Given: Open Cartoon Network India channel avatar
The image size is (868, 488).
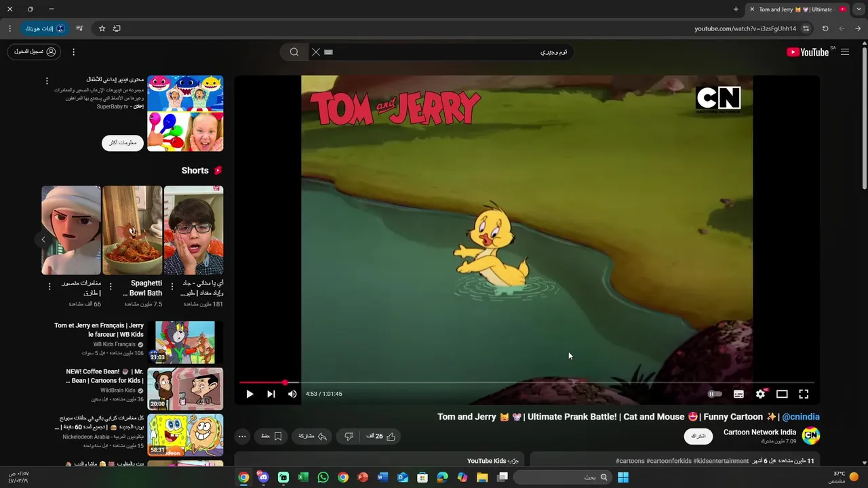Looking at the screenshot, I should [810, 436].
